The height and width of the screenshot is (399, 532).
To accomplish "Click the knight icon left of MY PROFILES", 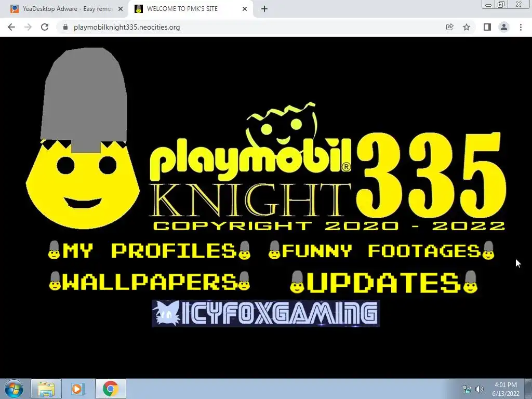I will [54, 250].
